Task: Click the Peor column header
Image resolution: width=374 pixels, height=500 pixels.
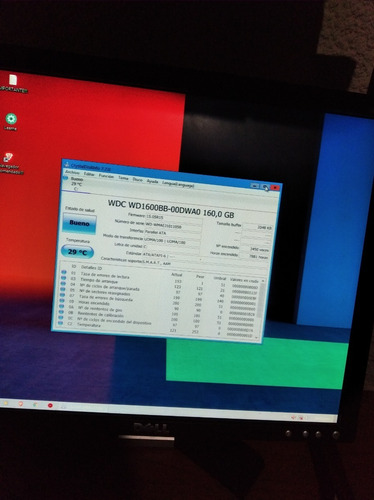Action: tap(200, 276)
